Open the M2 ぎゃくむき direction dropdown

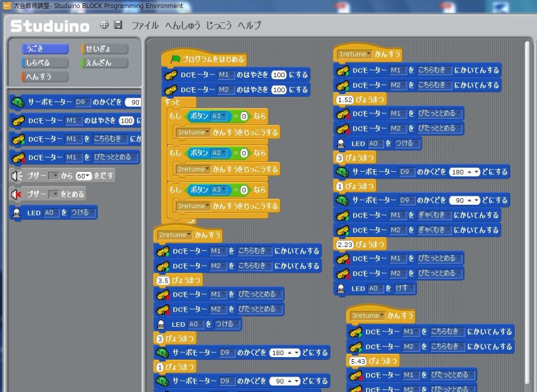pyautogui.click(x=434, y=230)
